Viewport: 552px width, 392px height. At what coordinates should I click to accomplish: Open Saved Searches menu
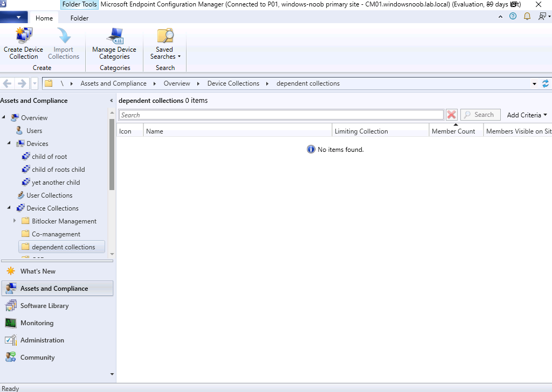click(165, 43)
